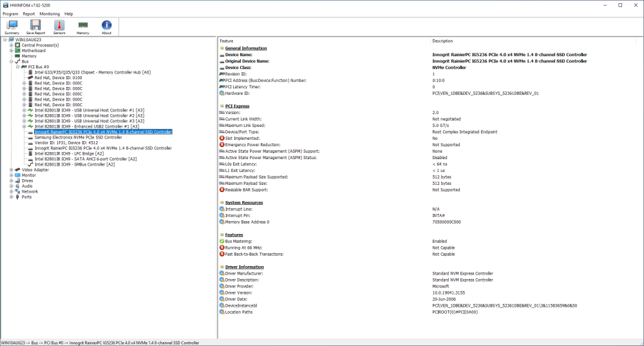
Task: Open the Help menu
Action: click(69, 14)
